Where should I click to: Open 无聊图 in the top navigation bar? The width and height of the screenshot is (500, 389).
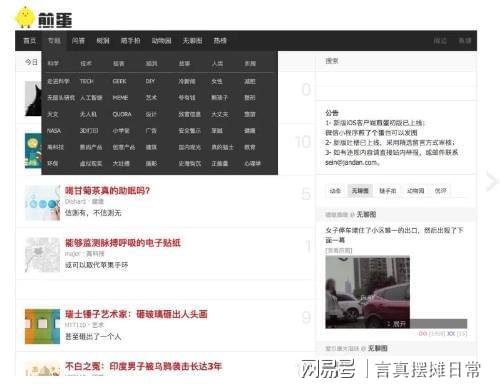pos(192,41)
